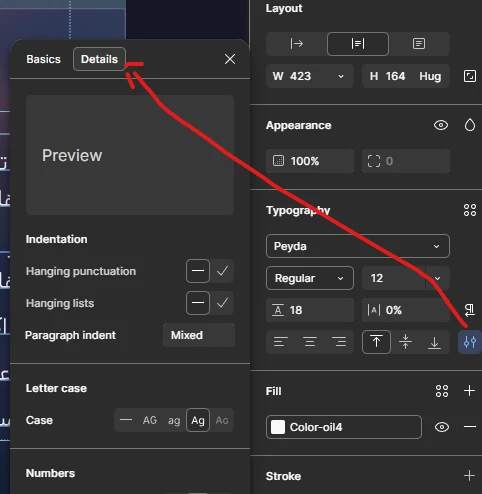Remove the Color-oil4 fill

click(x=470, y=427)
